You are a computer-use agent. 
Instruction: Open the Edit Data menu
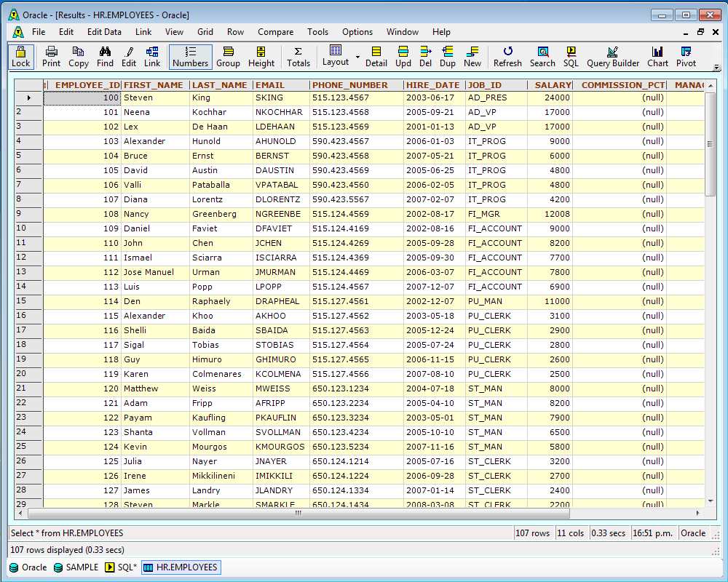point(104,32)
